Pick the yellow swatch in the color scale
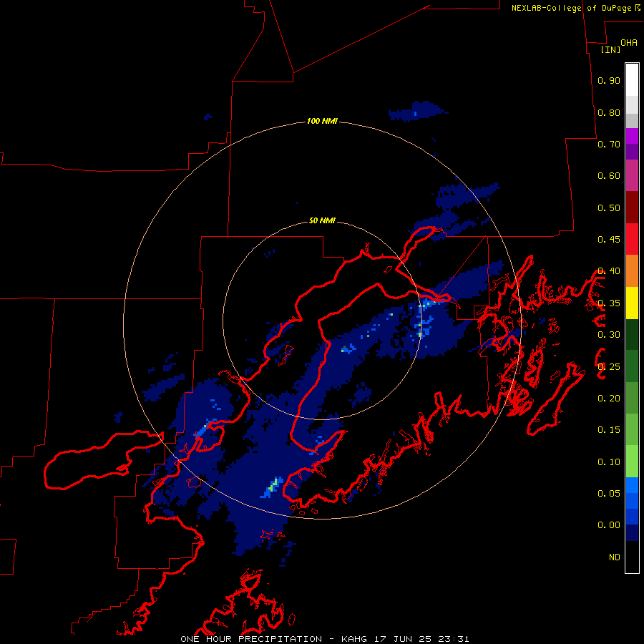Image resolution: width=644 pixels, height=644 pixels. (x=632, y=303)
